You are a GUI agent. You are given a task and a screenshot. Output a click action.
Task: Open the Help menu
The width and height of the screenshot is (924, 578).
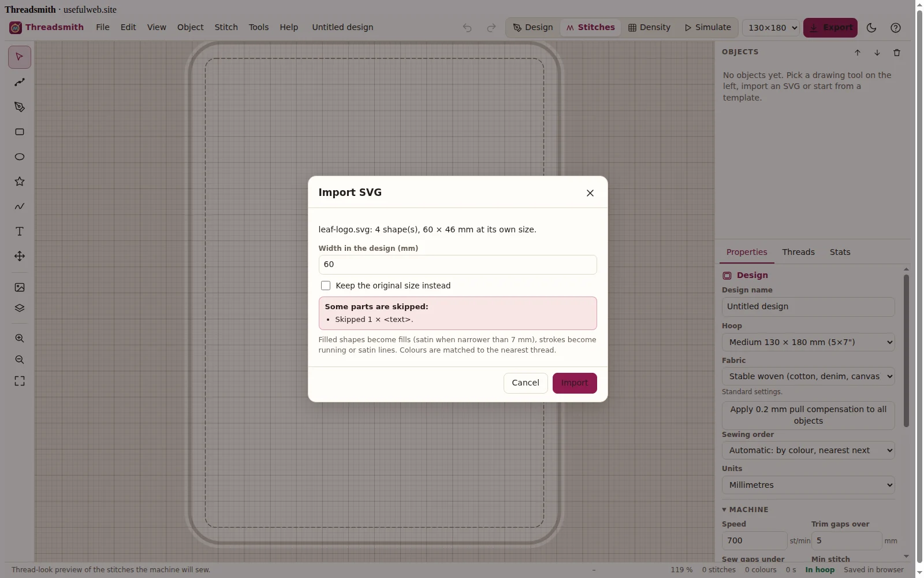(289, 27)
